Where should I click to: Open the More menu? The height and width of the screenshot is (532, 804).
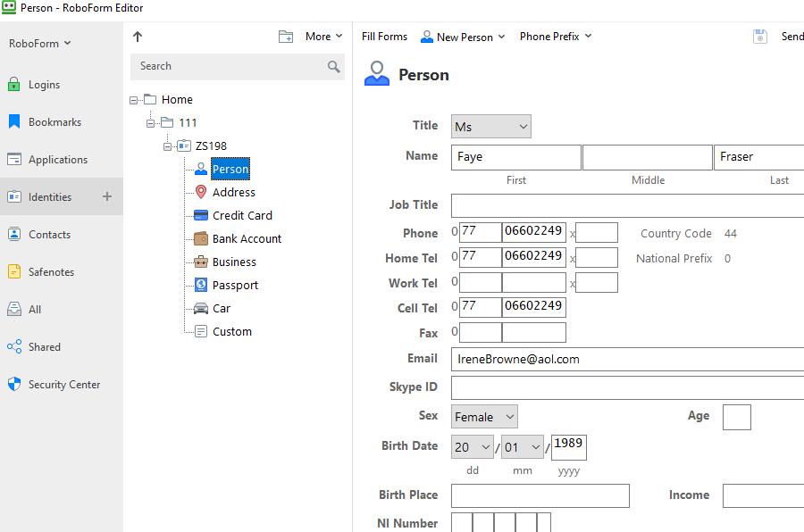click(x=323, y=37)
